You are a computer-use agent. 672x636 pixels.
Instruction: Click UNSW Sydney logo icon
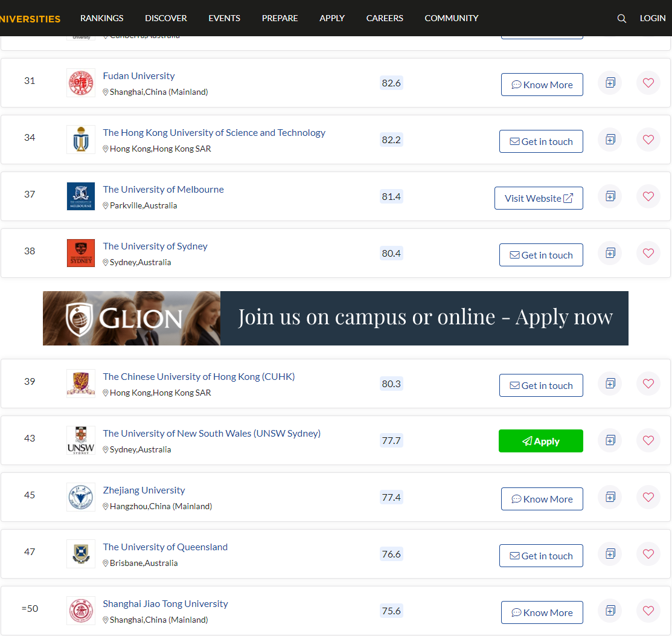coord(81,440)
